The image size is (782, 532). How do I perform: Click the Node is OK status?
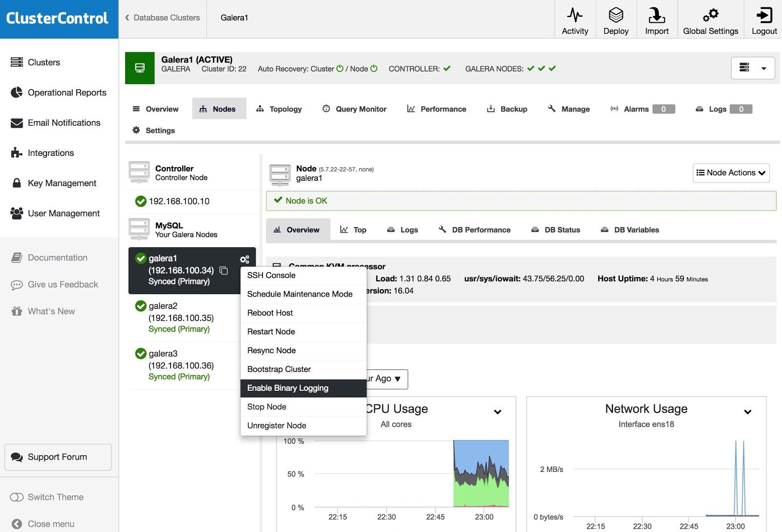pos(521,201)
